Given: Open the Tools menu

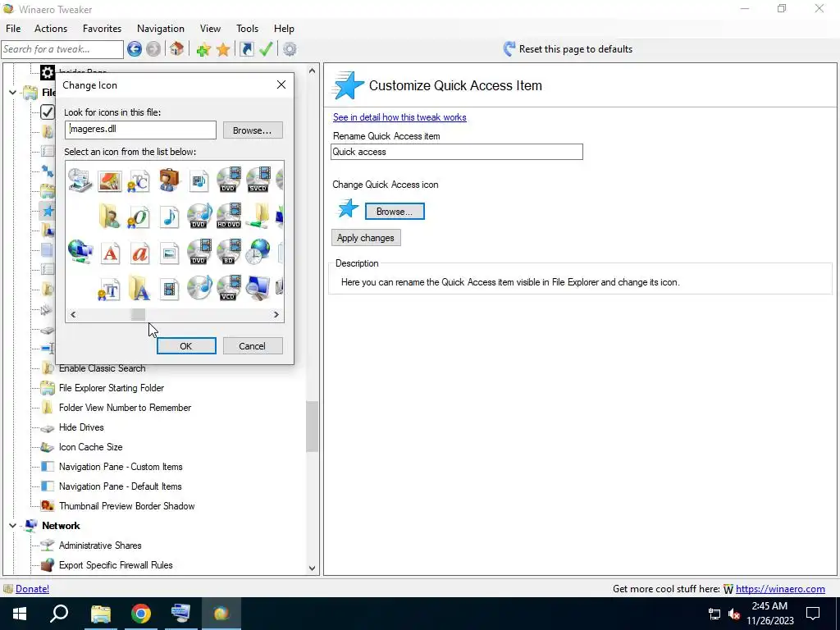Looking at the screenshot, I should 247,29.
